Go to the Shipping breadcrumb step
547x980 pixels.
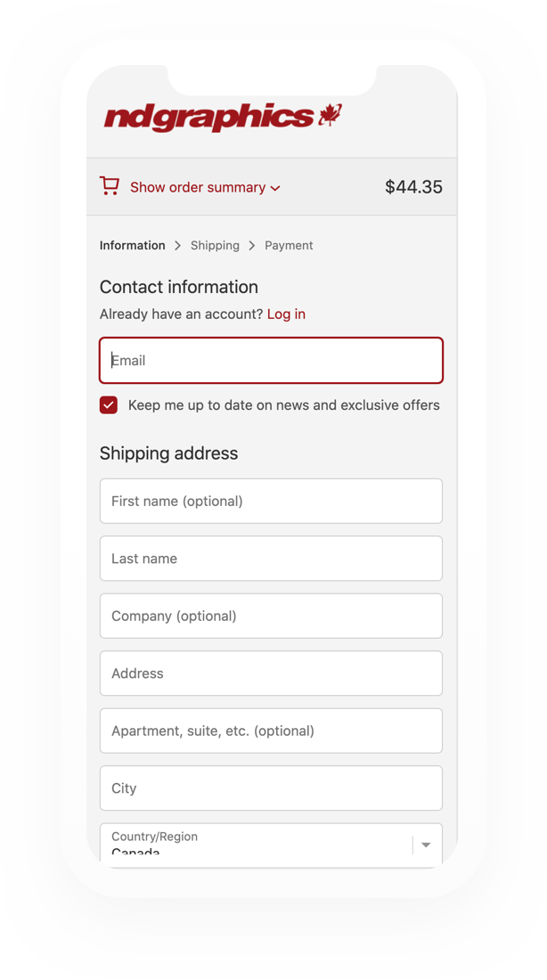pos(215,246)
